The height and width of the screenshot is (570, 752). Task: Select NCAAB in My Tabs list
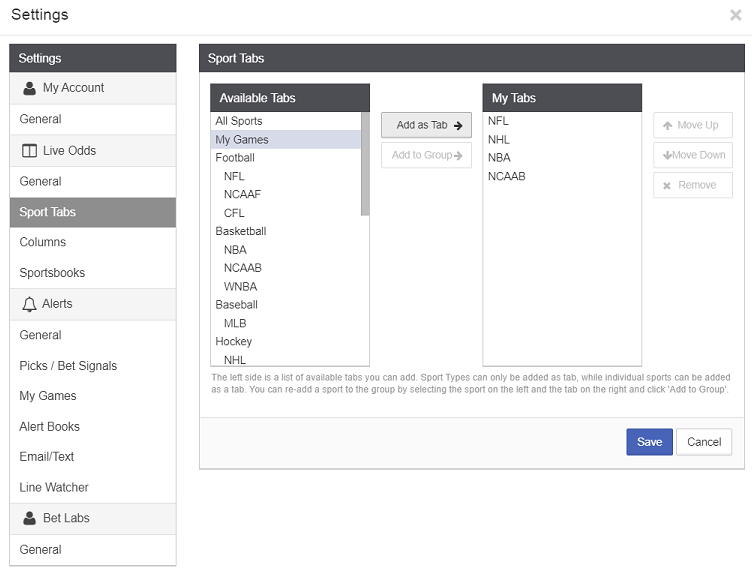coord(507,176)
